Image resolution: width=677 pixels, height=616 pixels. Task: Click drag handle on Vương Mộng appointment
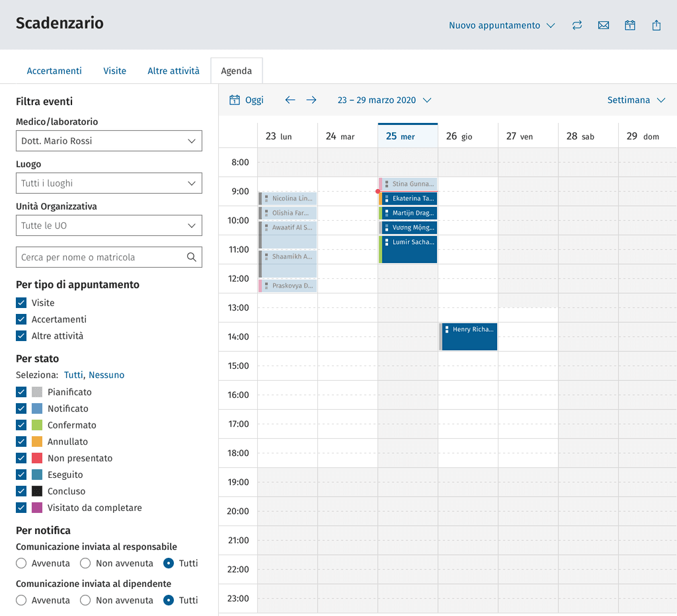(386, 227)
